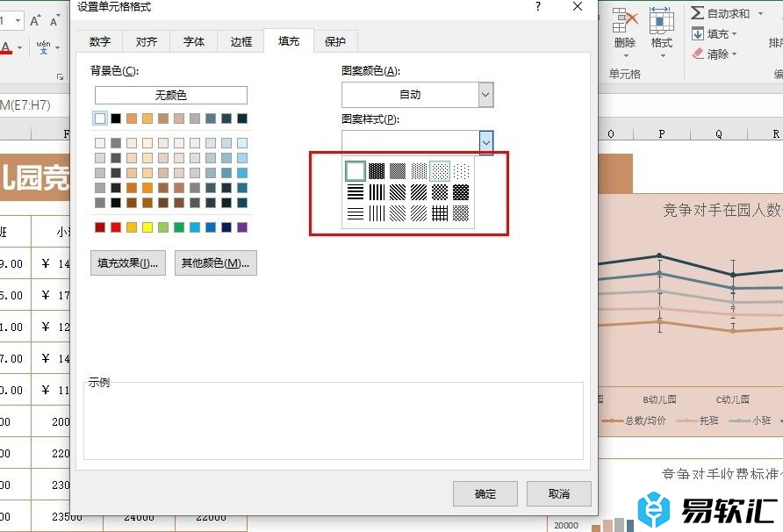Select column Q header
The width and height of the screenshot is (783, 532).
point(719,133)
